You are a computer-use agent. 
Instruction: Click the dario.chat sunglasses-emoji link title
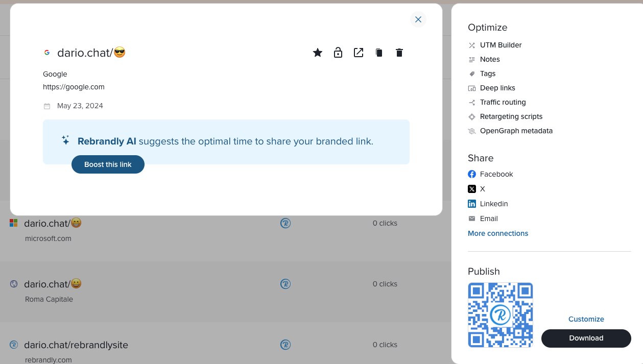pyautogui.click(x=91, y=53)
